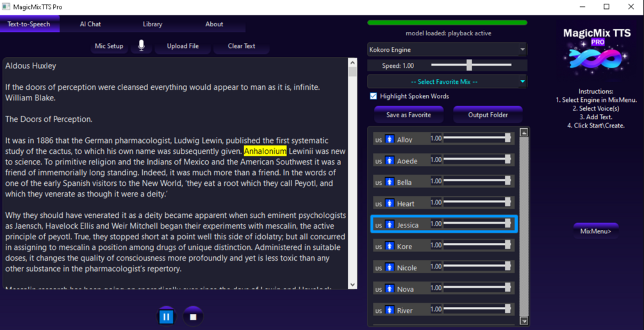Click the Aoede voice weight slider
Image resolution: width=644 pixels, height=330 pixels.
tap(477, 160)
